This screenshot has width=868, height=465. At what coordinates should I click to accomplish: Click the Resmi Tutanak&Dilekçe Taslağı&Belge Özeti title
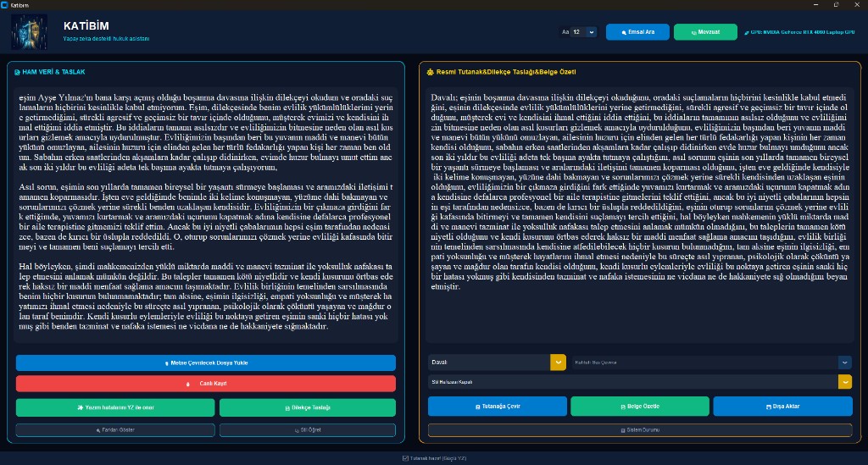click(x=505, y=72)
